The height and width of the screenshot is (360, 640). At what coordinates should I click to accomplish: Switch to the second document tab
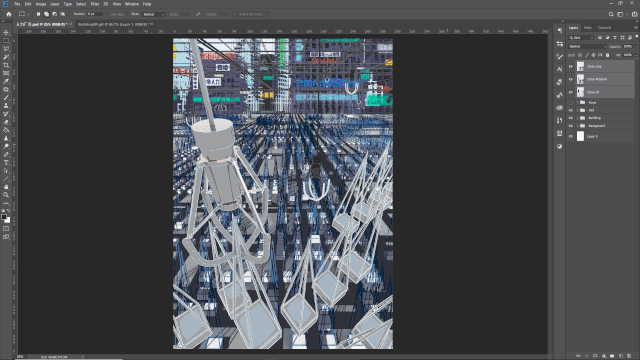click(114, 24)
